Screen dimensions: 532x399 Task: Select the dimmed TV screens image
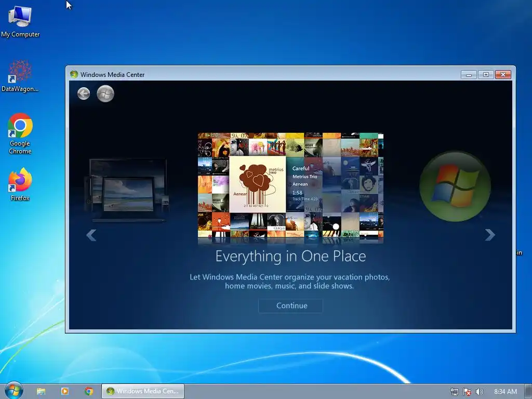point(127,190)
